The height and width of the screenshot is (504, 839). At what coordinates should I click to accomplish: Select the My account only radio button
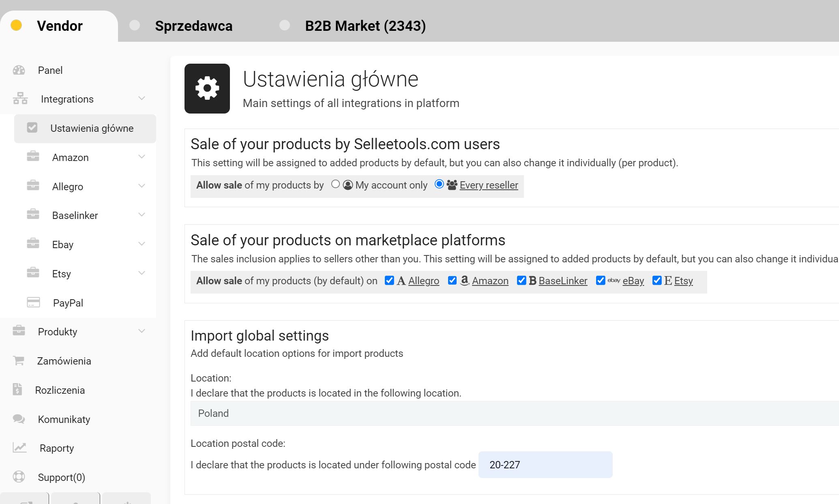click(335, 184)
